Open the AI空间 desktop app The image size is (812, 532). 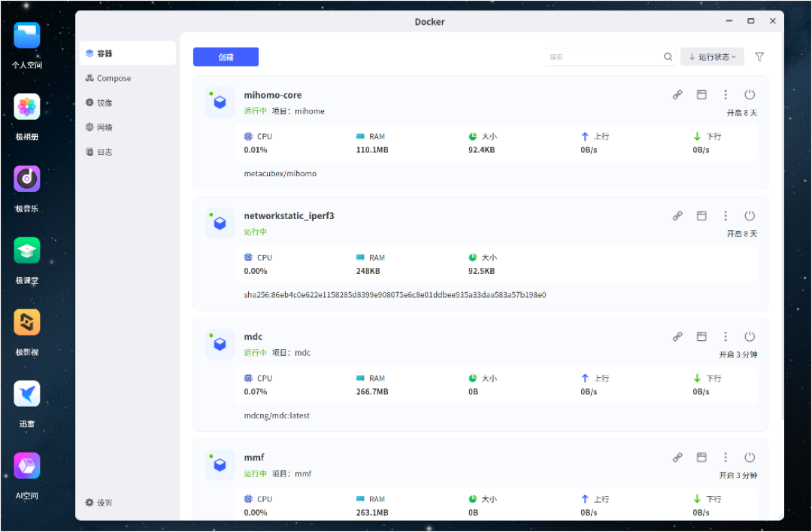point(27,466)
